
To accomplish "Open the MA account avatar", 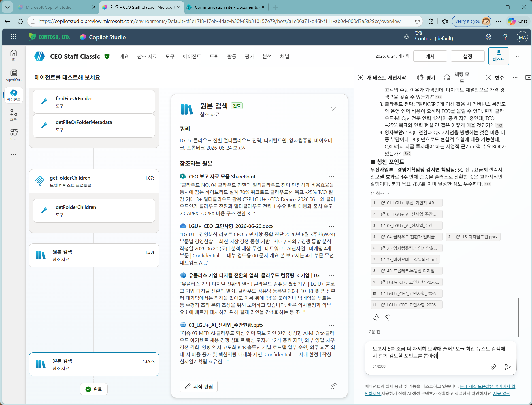I will coord(522,37).
